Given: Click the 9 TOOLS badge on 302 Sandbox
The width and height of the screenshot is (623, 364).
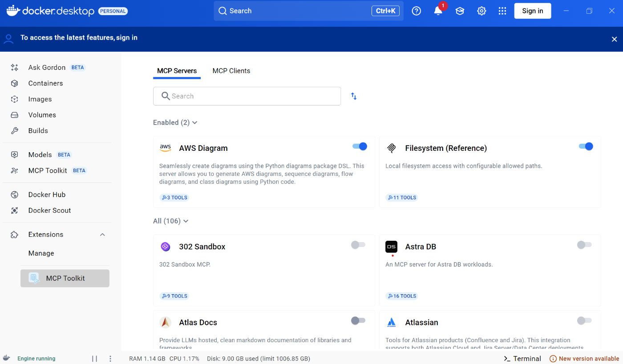Looking at the screenshot, I should coord(174,296).
